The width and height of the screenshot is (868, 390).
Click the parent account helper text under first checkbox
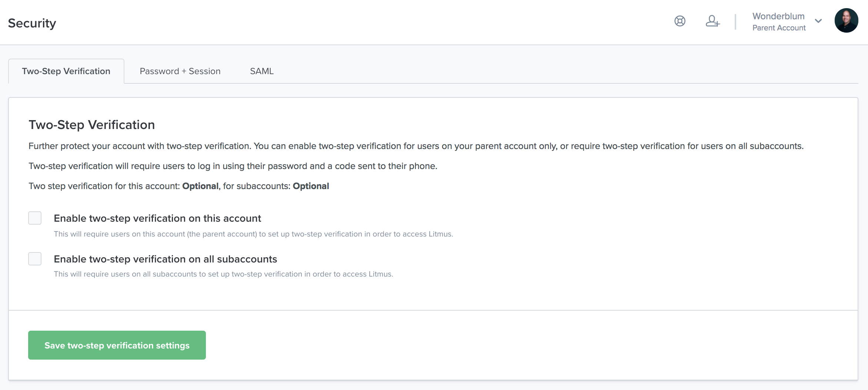point(253,234)
